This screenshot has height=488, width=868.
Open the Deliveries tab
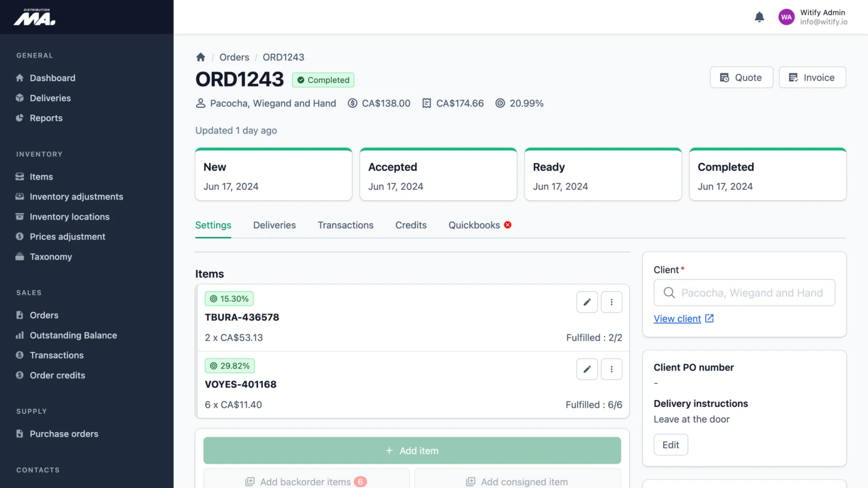pyautogui.click(x=274, y=225)
